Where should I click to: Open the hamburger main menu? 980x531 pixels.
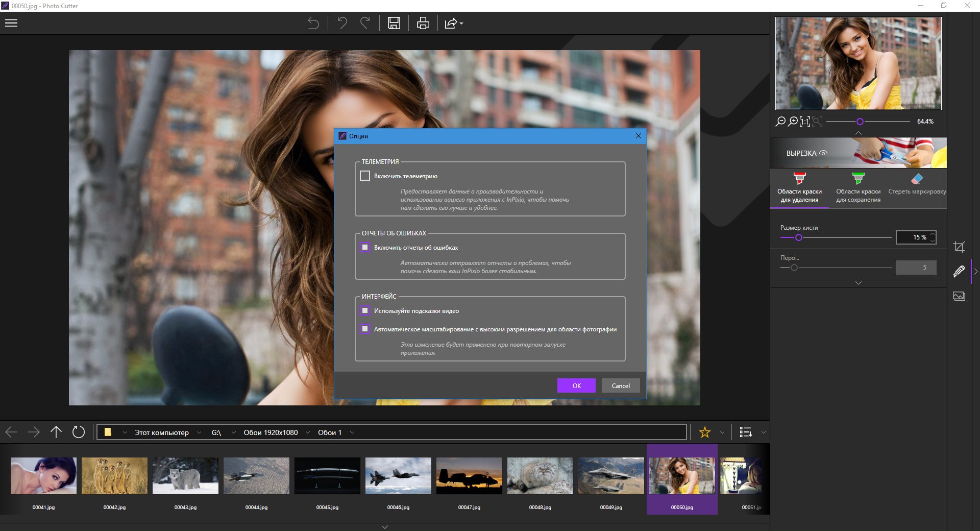pyautogui.click(x=11, y=23)
